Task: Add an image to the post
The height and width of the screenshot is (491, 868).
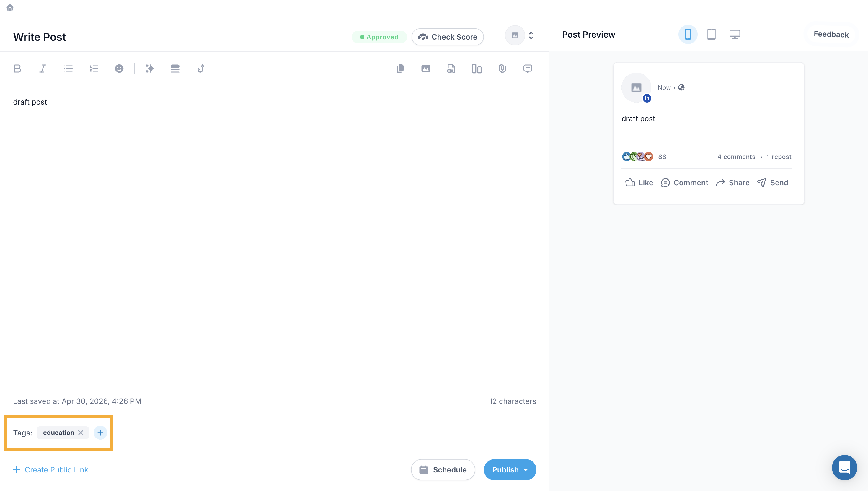Action: tap(425, 69)
